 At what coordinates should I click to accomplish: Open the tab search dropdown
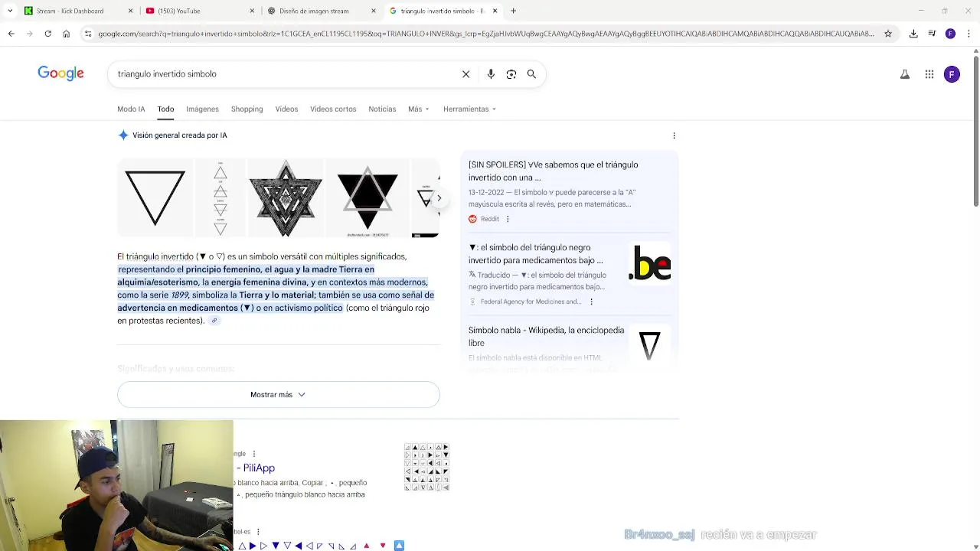tap(10, 11)
